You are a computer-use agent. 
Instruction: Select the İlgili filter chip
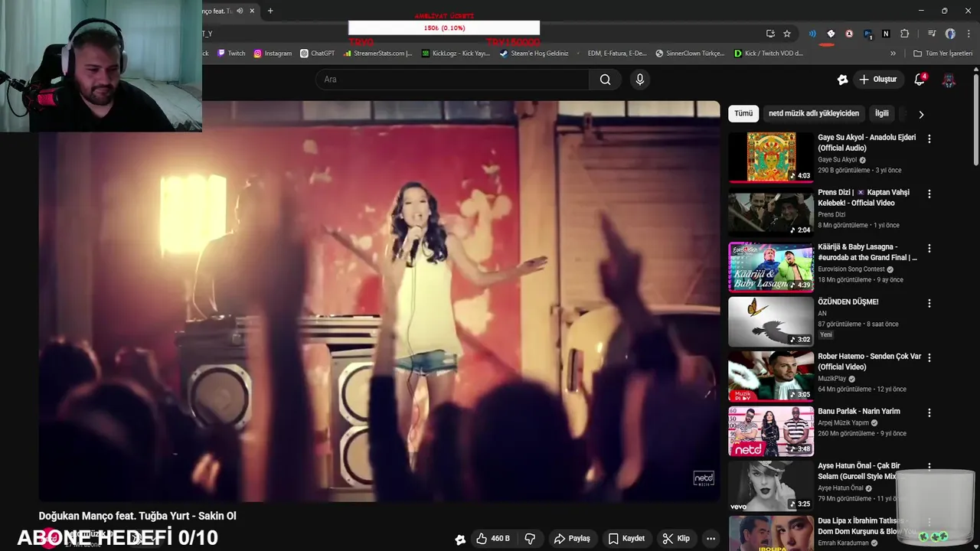882,113
